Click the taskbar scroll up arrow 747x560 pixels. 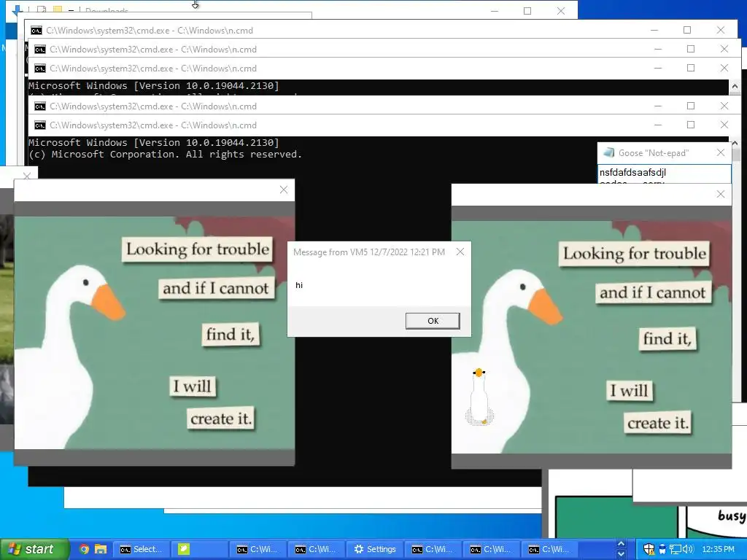click(x=621, y=544)
